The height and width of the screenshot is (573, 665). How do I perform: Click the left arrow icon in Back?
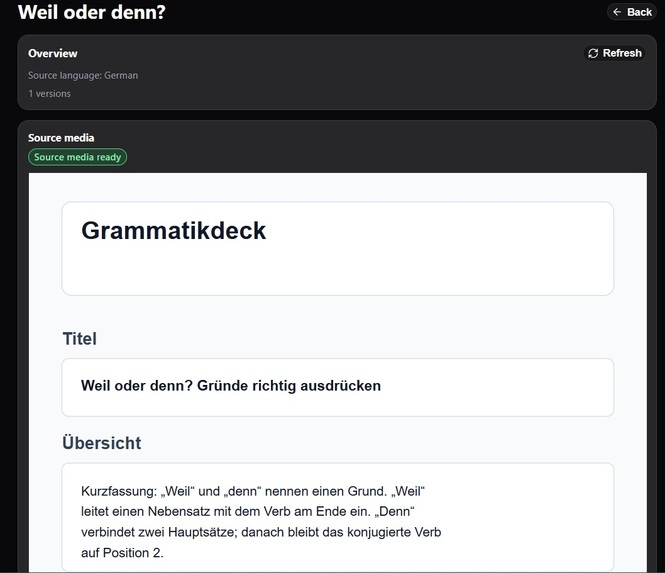coord(617,12)
